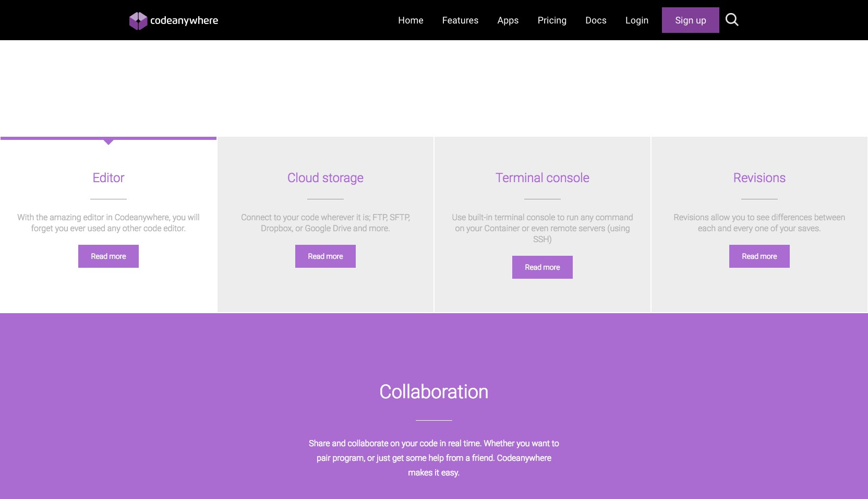The image size is (868, 499).
Task: Click the codeanywhere brand text
Action: pyautogui.click(x=184, y=21)
